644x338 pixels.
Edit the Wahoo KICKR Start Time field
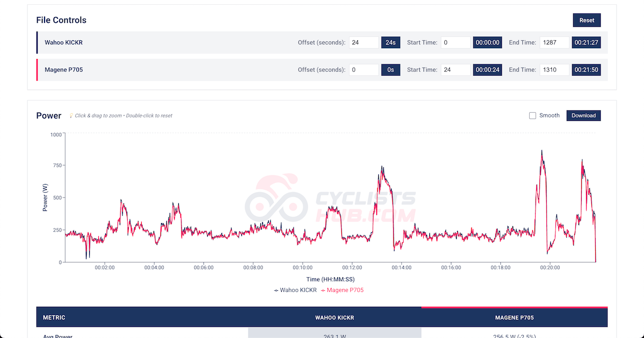[x=455, y=42]
